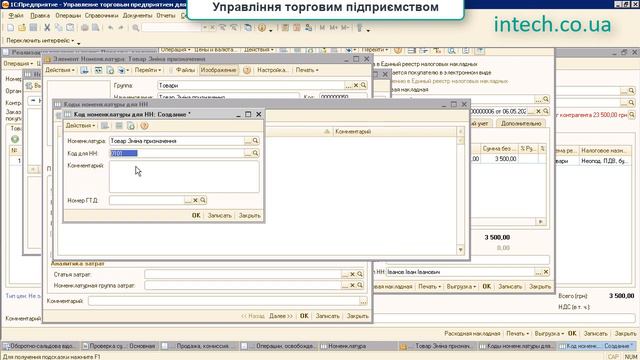640x360 pixels.
Task: Click the Комментарий column header in Коды номенклатуры list
Action: pos(394,132)
